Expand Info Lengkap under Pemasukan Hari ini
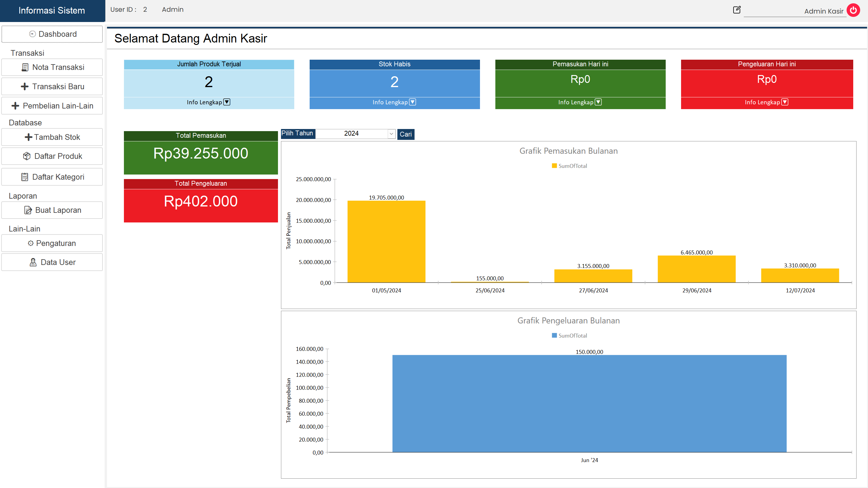The height and width of the screenshot is (488, 868). [598, 102]
